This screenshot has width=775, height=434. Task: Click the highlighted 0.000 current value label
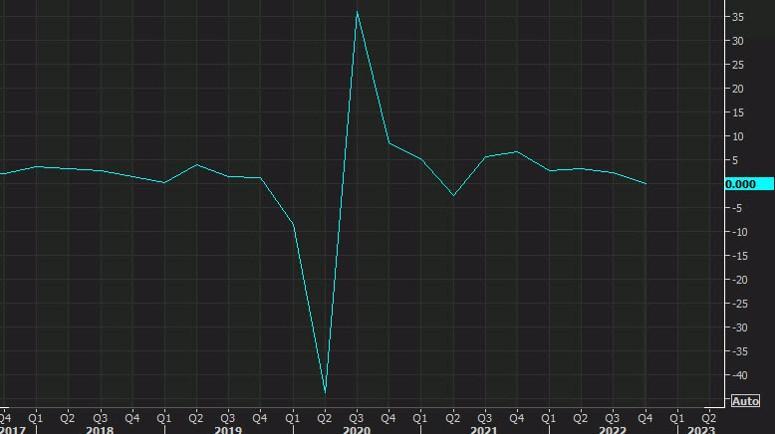pos(747,184)
